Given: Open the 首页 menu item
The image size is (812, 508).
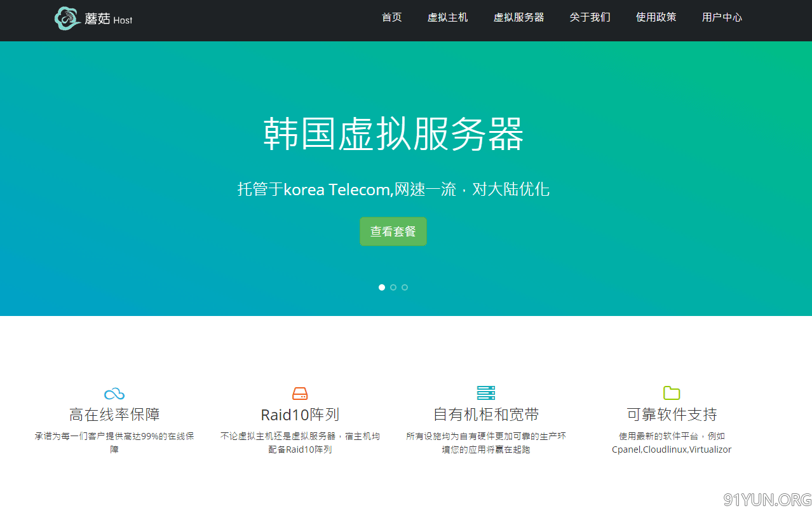Looking at the screenshot, I should click(392, 17).
